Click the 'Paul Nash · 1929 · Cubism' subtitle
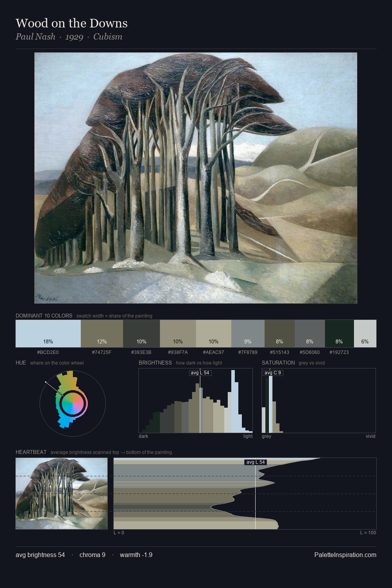392x588 pixels. (69, 37)
